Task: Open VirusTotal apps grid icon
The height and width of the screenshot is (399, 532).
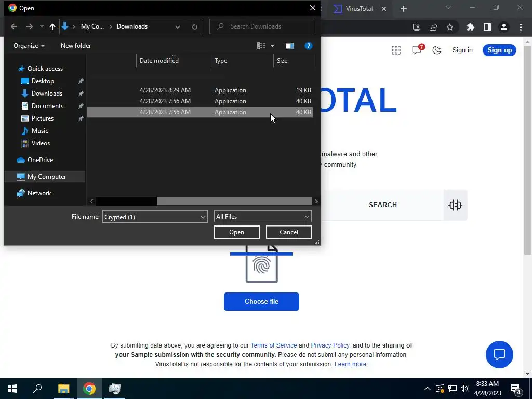Action: (396, 50)
